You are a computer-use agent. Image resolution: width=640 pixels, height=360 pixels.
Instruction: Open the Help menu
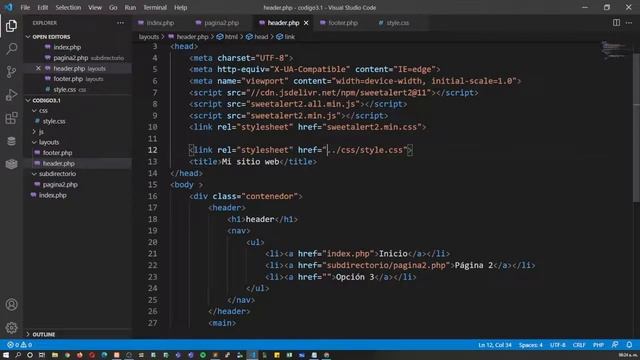point(180,7)
